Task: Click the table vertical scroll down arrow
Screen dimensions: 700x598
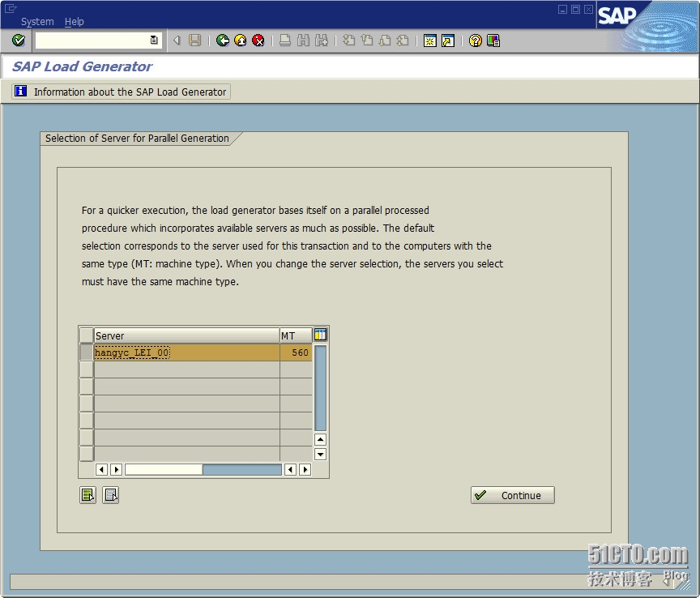Action: click(x=321, y=455)
